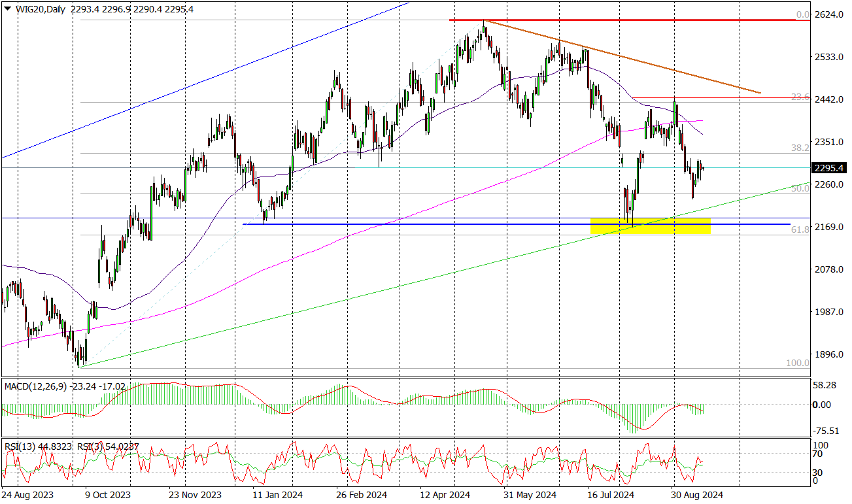
Task: Click the WIG20,Daily symbol title
Action: [40, 9]
